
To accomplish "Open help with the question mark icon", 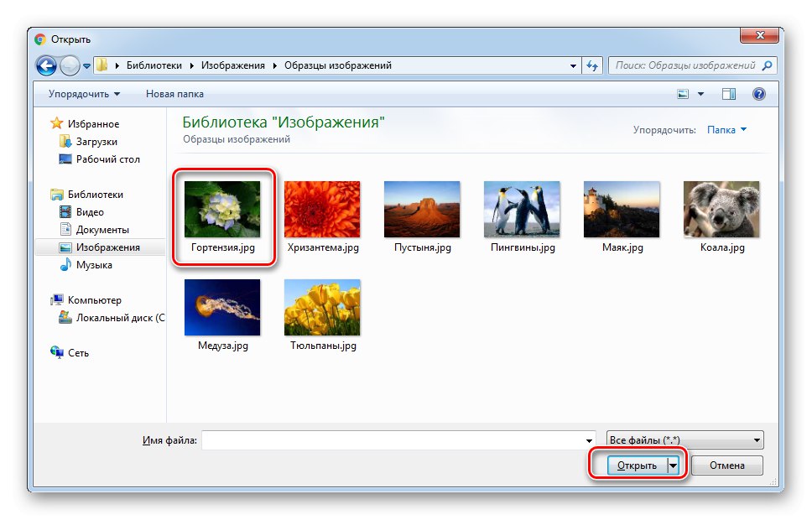I will (x=758, y=94).
